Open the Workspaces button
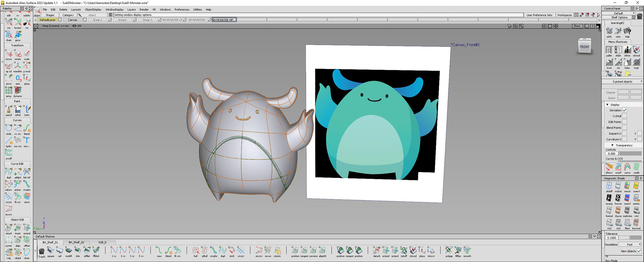This screenshot has height=262, width=644. point(564,15)
